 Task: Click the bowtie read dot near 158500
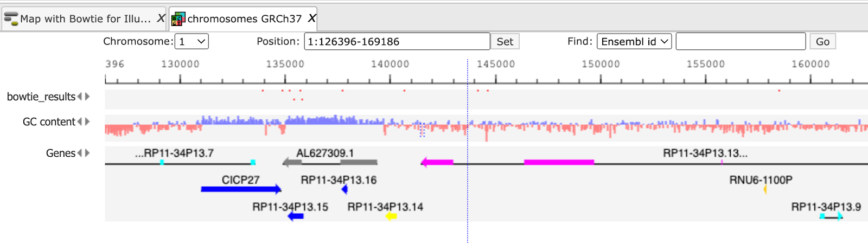779,91
